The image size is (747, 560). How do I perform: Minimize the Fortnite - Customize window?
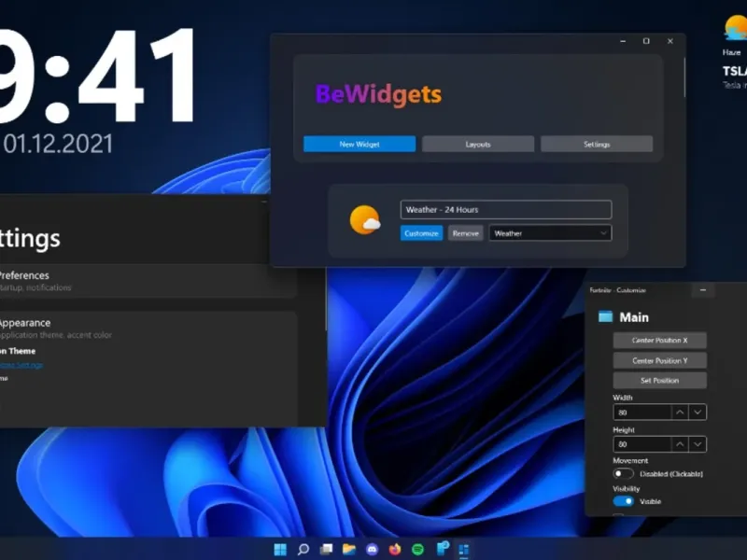(703, 290)
